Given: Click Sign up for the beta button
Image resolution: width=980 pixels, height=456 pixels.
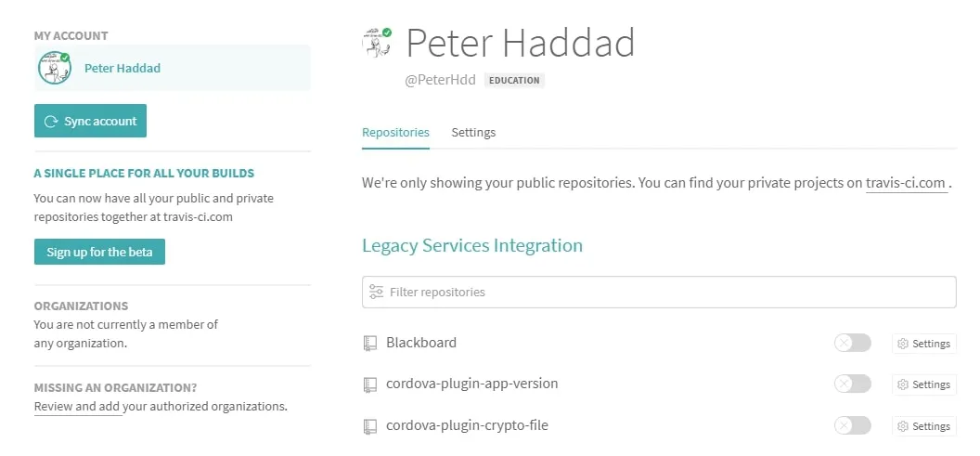Looking at the screenshot, I should point(99,252).
